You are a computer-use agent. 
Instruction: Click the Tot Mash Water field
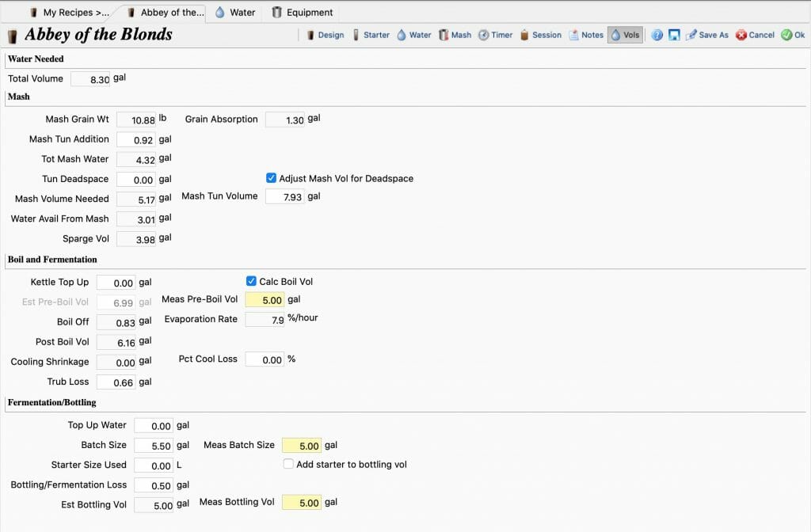point(136,160)
